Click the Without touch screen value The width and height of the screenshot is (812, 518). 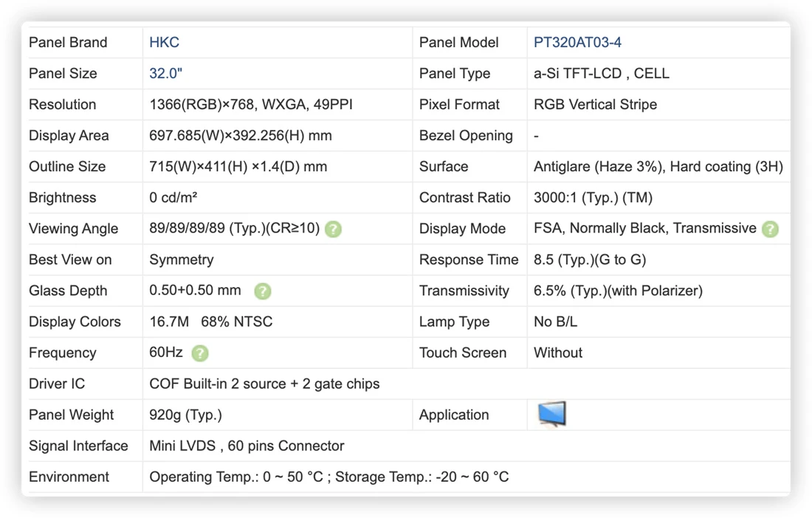coord(558,353)
